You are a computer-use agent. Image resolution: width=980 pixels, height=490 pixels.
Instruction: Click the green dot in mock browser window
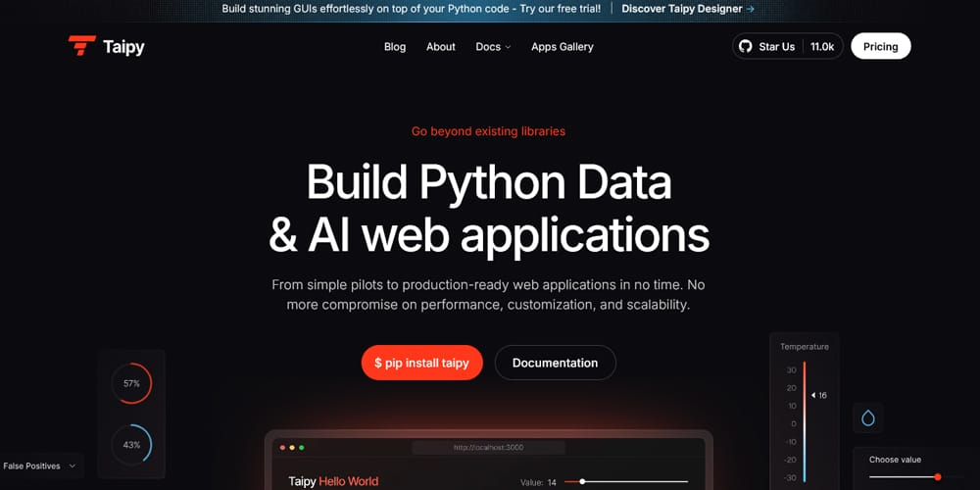pos(301,447)
